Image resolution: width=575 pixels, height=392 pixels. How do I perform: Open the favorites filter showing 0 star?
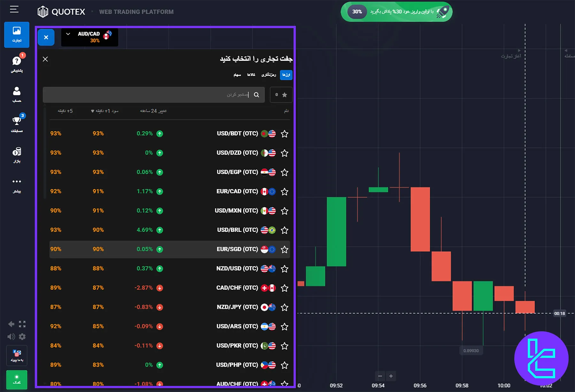coord(281,95)
